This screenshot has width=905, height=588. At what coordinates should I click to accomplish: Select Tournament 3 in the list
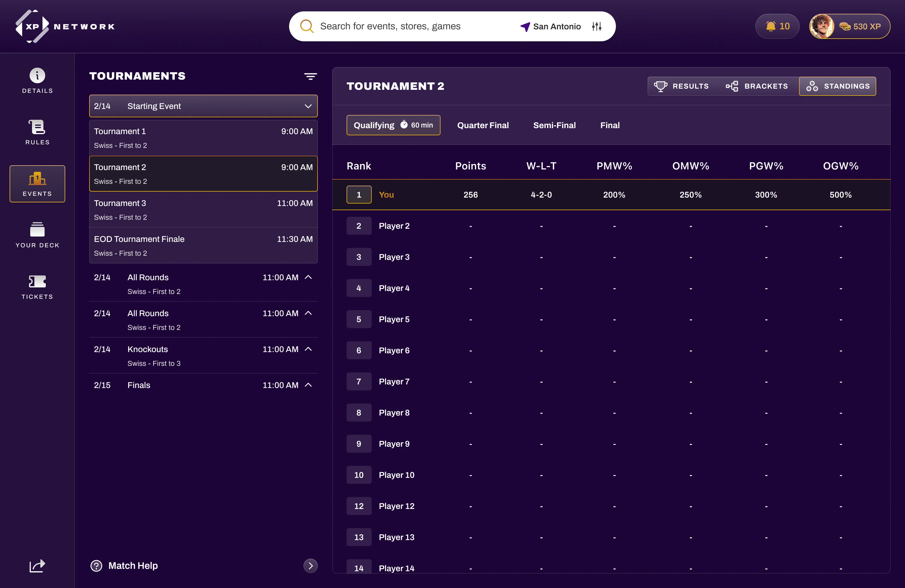(x=203, y=210)
